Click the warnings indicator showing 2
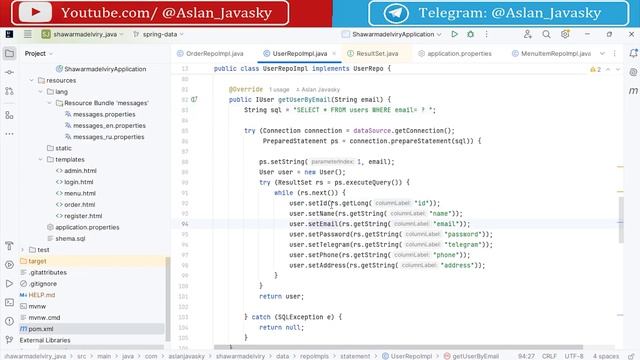Image resolution: width=640 pixels, height=360 pixels. pos(596,69)
